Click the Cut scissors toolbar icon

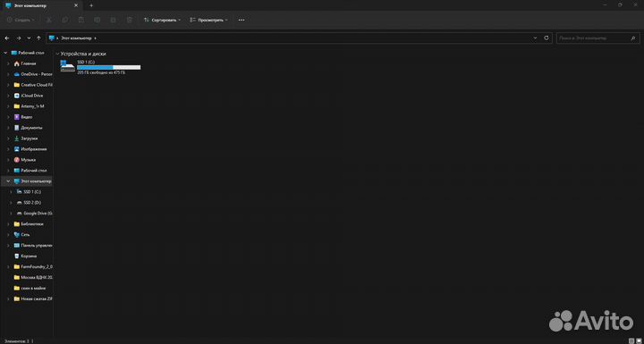[49, 20]
